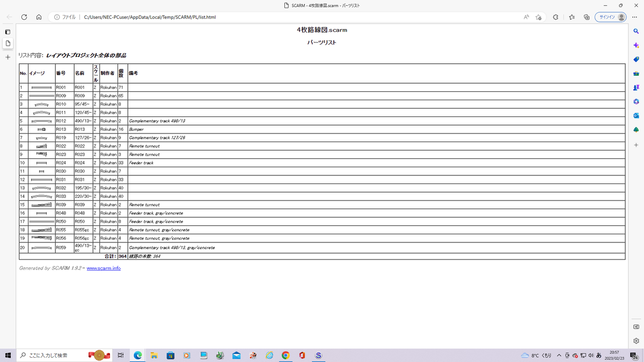Viewport: 644px width, 362px height.
Task: Go to the browser home page
Action: click(x=39, y=17)
